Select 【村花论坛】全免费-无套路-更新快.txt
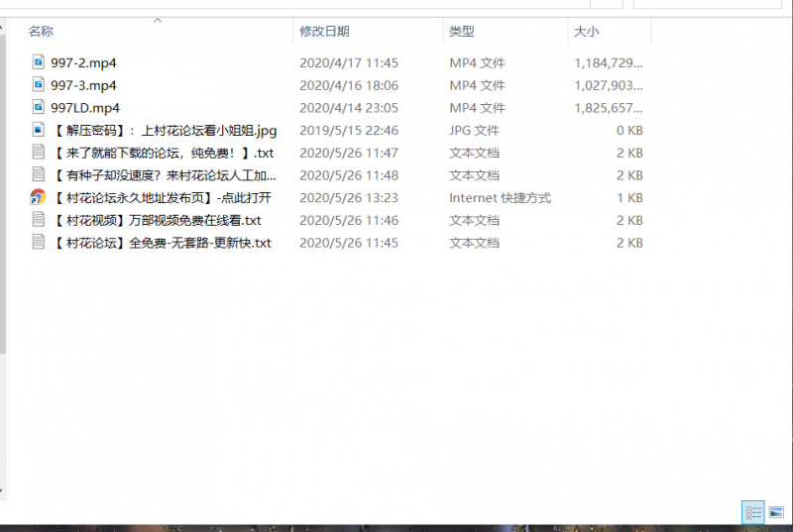The image size is (793, 532). click(x=162, y=243)
